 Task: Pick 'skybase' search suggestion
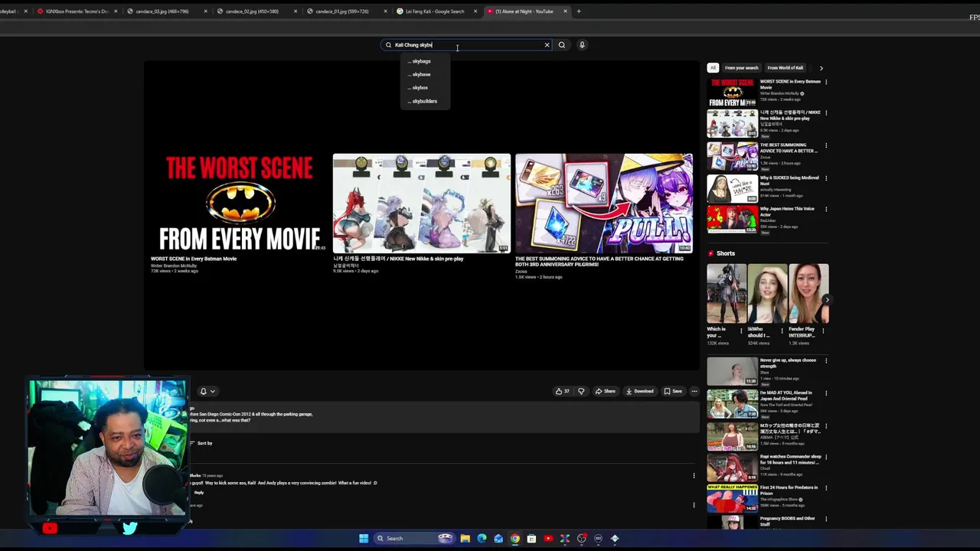[425, 74]
